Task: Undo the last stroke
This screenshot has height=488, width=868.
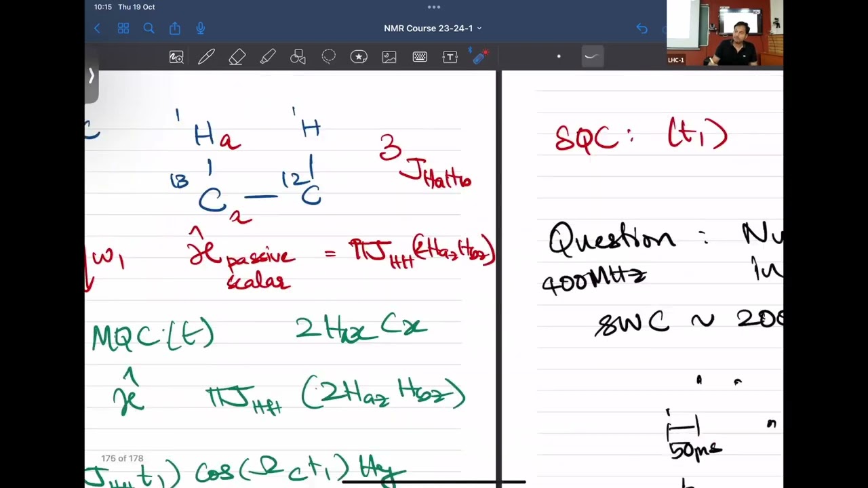Action: tap(642, 28)
